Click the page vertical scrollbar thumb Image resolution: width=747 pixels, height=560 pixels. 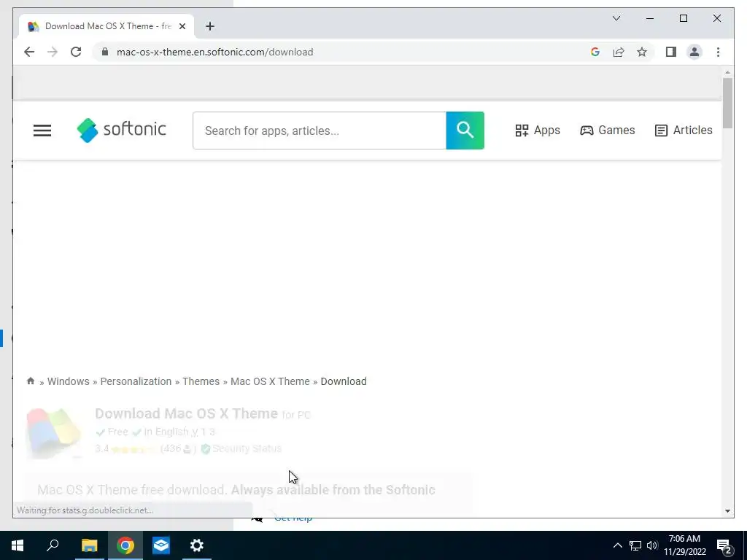coord(727,103)
